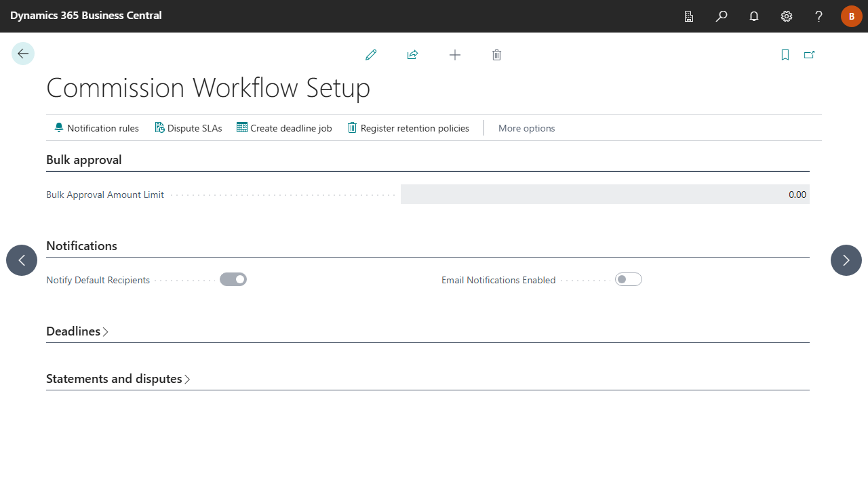Open the help question mark

pyautogui.click(x=819, y=16)
